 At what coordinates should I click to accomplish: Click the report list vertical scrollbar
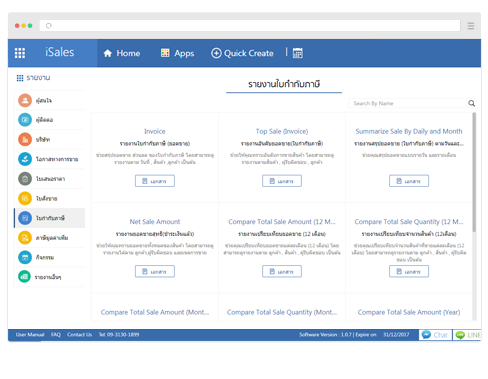(x=474, y=172)
